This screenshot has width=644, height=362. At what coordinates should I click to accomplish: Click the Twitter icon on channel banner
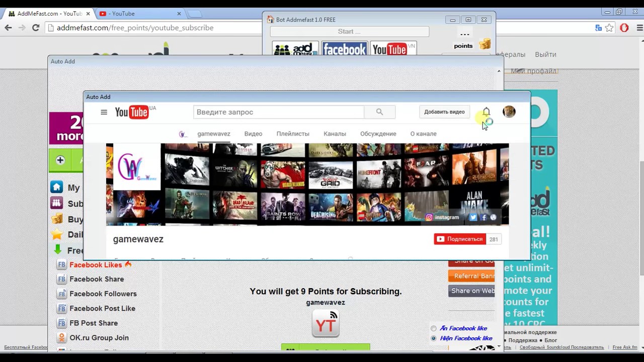coord(473,217)
